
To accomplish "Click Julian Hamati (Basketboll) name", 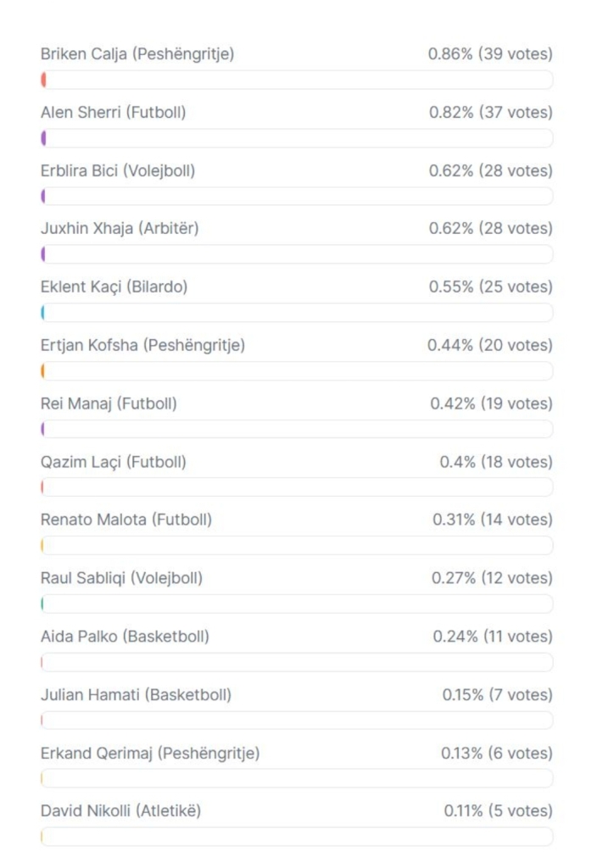I will click(136, 695).
